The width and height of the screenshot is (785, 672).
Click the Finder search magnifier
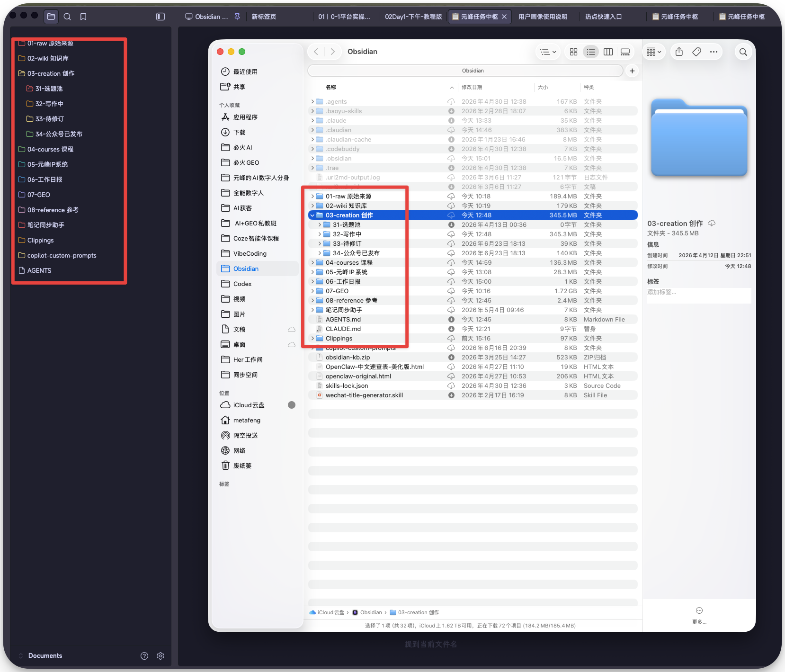[x=743, y=52]
